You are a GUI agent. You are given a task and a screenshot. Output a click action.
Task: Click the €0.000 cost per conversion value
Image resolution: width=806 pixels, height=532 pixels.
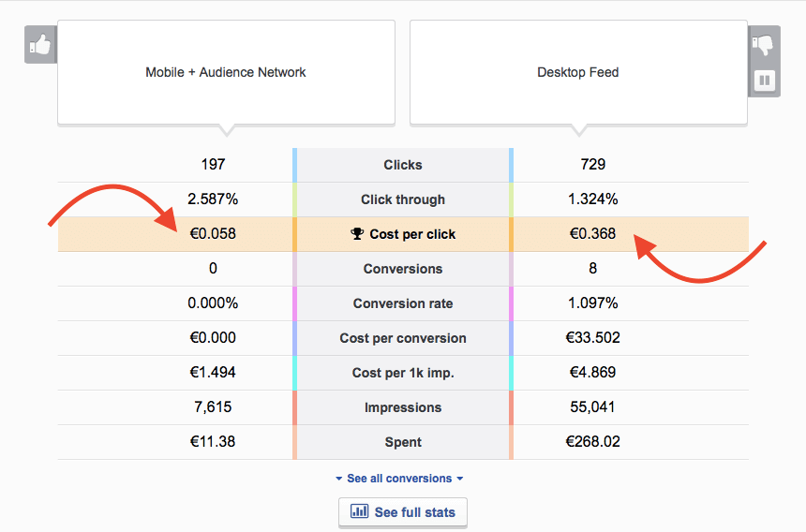(x=213, y=338)
